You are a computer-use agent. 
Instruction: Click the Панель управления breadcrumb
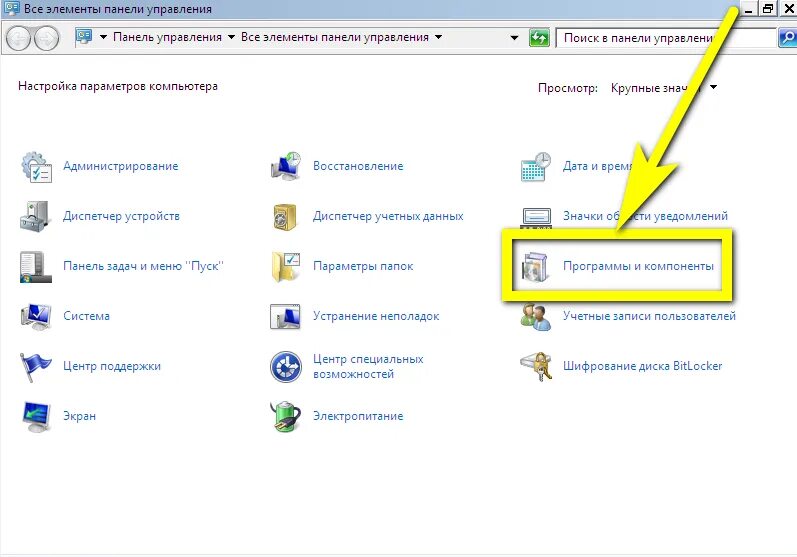coord(167,37)
